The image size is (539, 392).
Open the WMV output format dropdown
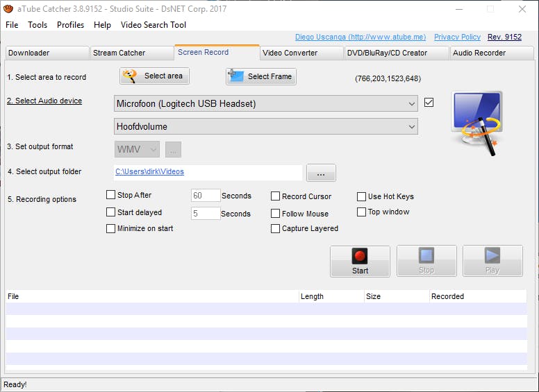pos(137,149)
